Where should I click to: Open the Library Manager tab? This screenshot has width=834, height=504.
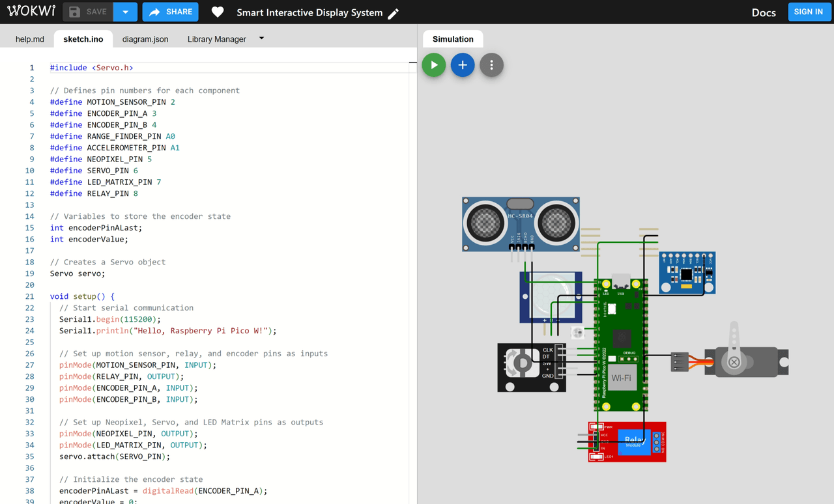216,39
